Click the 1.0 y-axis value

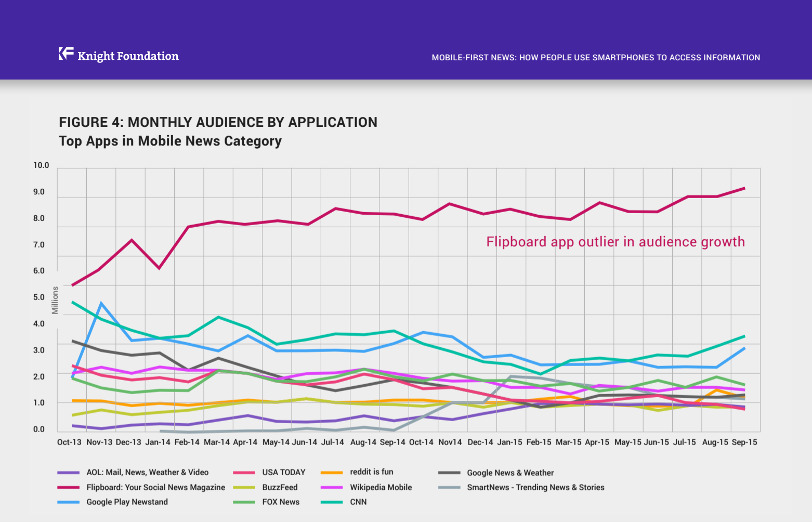pyautogui.click(x=39, y=402)
